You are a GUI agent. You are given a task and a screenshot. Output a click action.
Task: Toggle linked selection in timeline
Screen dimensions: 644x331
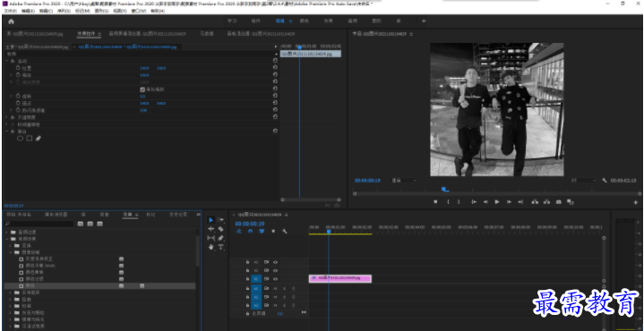pos(262,232)
